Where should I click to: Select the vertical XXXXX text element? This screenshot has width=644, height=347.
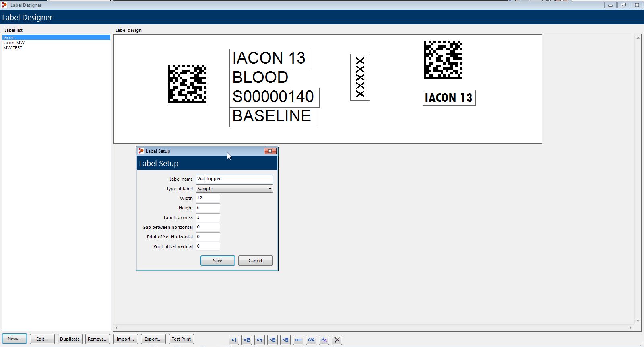[360, 77]
